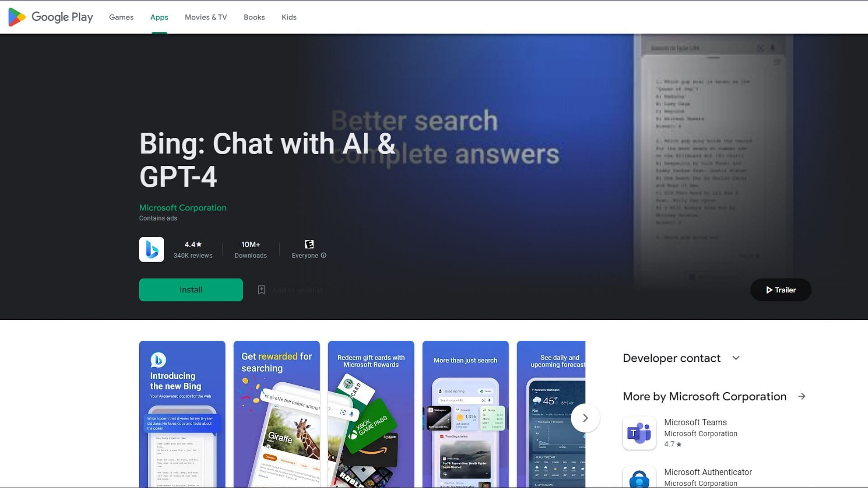Click the Microsoft Authenticator app icon
Viewport: 868px width, 488px height.
(640, 475)
